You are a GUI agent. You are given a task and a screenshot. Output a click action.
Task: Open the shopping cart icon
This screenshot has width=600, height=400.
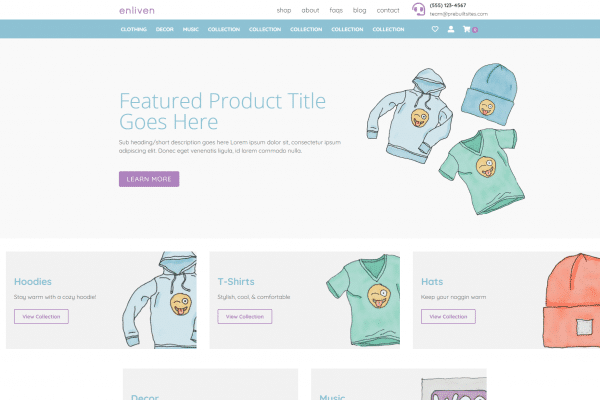(x=466, y=29)
